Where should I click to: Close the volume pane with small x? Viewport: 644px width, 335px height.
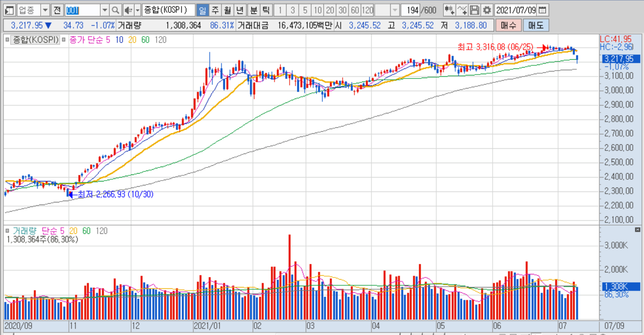[x=637, y=229]
